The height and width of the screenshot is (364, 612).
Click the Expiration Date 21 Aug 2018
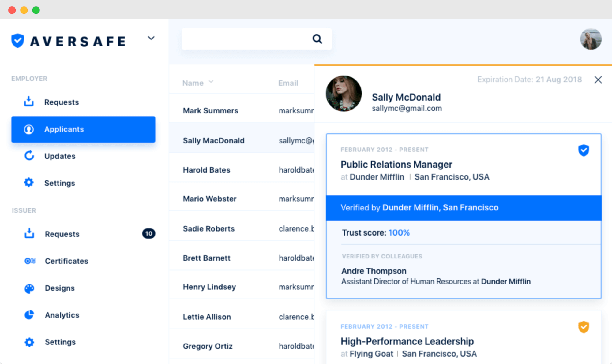point(529,80)
